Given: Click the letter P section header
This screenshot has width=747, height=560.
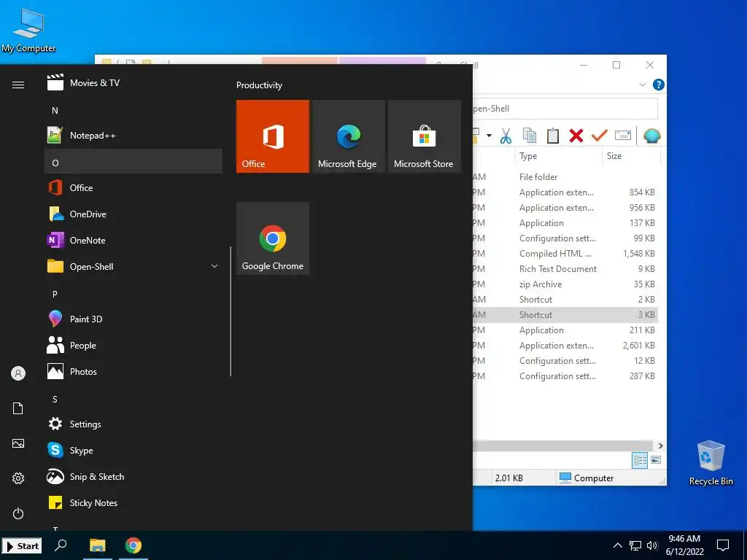Looking at the screenshot, I should 133,294.
